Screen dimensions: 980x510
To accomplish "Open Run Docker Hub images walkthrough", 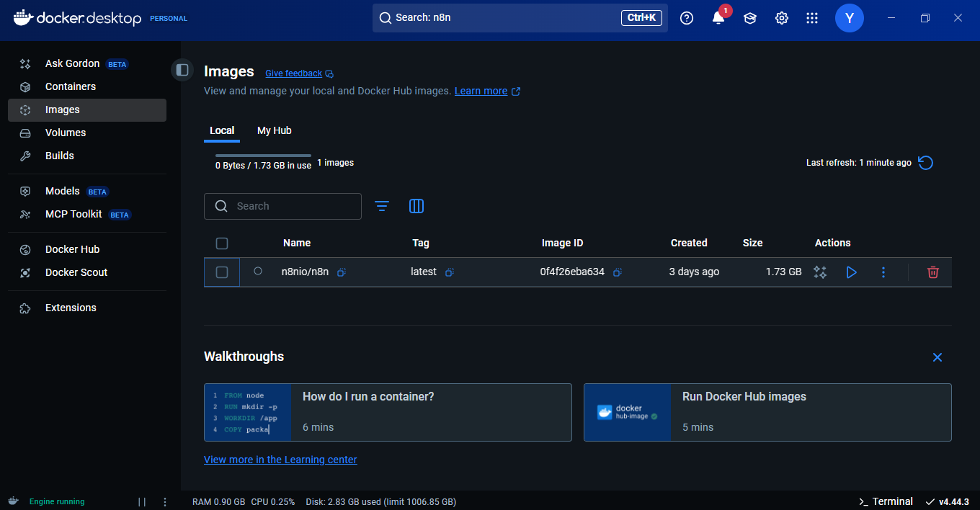I will point(767,412).
